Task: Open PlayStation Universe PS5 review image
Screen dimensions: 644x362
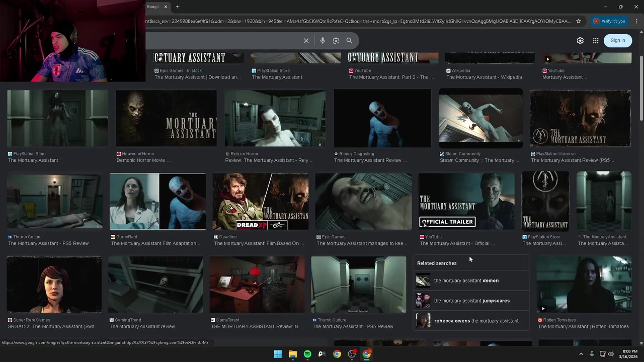Action: point(581,119)
